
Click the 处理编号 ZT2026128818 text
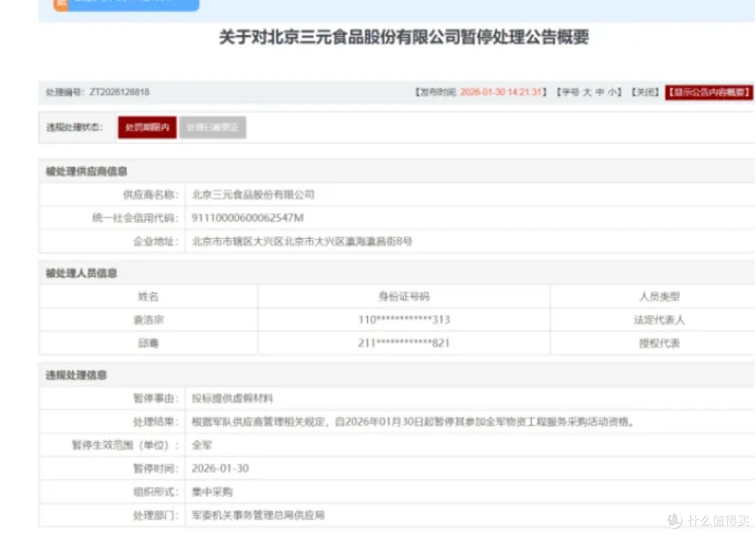coord(97,92)
